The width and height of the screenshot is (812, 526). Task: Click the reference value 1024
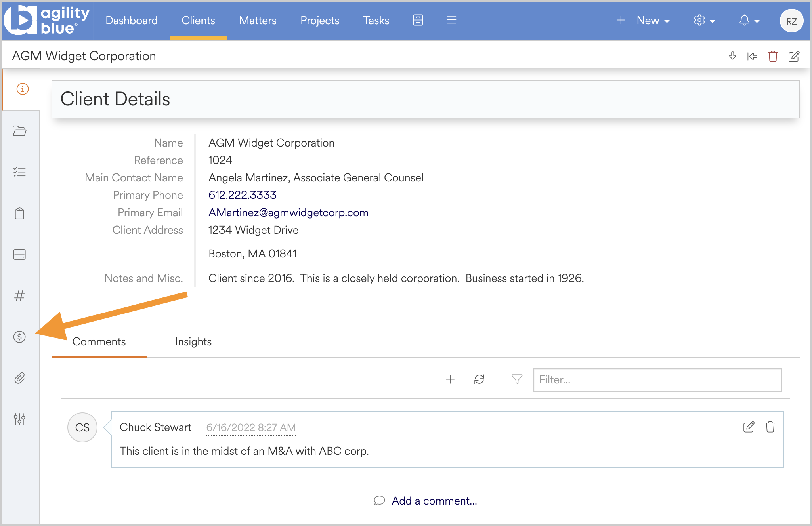click(x=220, y=160)
